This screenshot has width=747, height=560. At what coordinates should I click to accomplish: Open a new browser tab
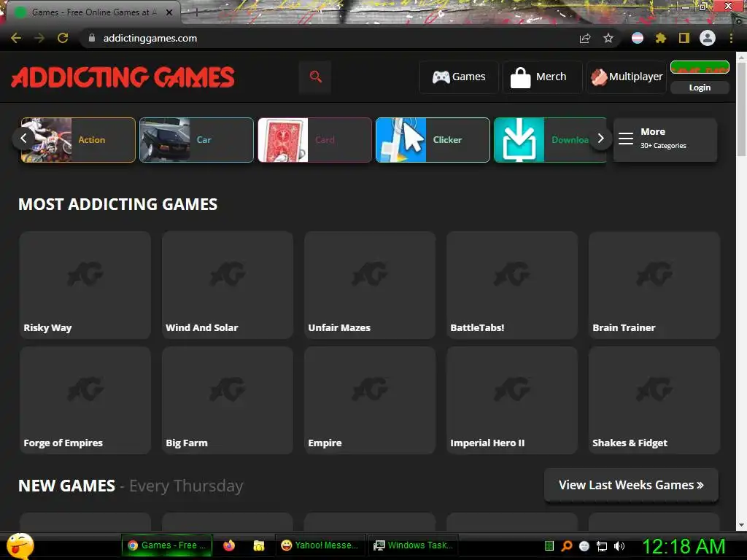tap(196, 13)
